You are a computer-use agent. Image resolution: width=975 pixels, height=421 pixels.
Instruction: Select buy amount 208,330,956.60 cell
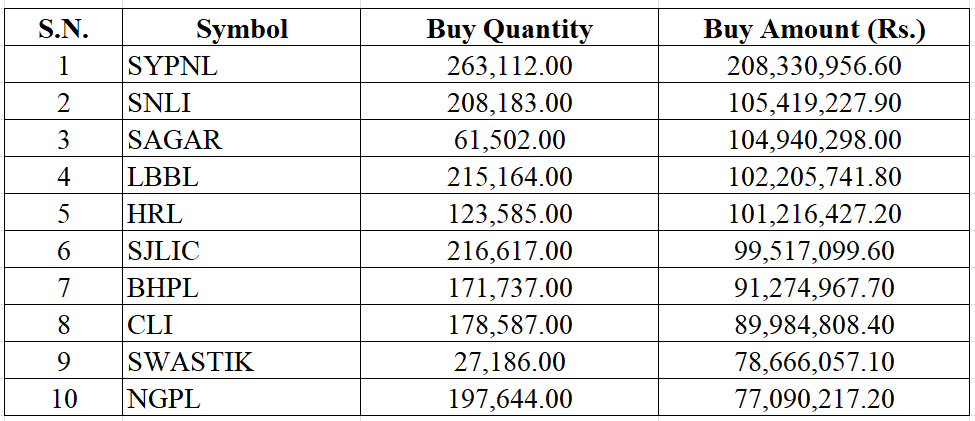814,67
